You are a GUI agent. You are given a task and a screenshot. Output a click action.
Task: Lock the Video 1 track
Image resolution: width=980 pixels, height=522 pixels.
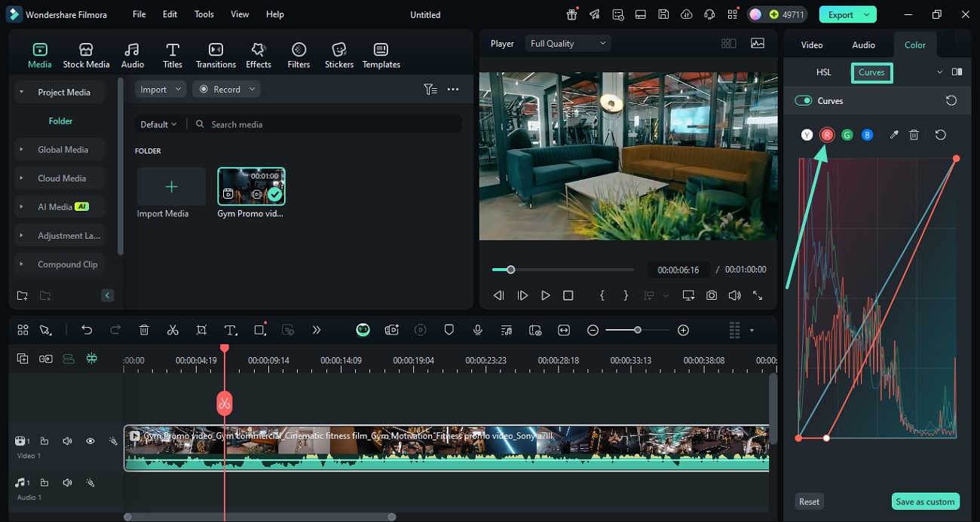click(44, 441)
